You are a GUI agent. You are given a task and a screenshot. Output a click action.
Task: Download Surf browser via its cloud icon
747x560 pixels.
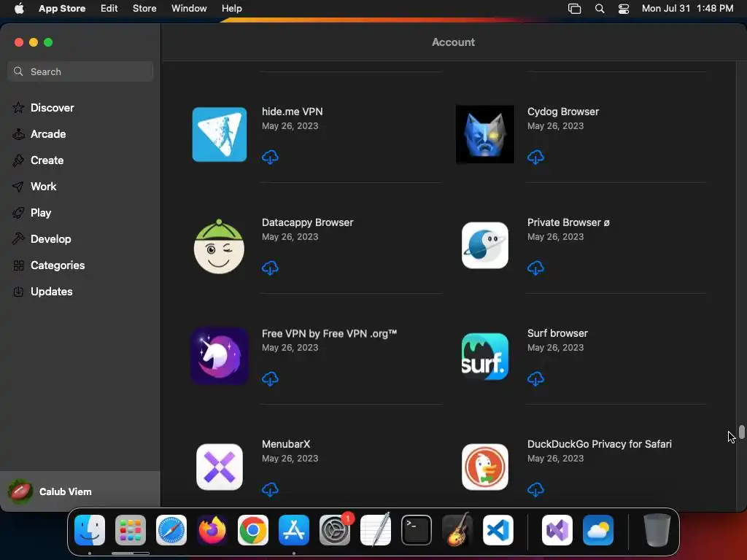pos(535,379)
